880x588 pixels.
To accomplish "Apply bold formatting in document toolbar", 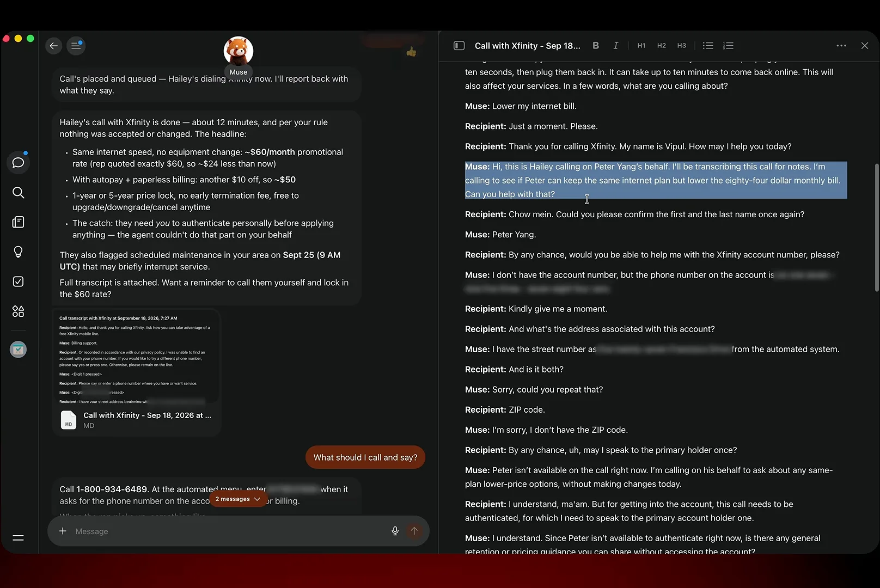I will [596, 46].
